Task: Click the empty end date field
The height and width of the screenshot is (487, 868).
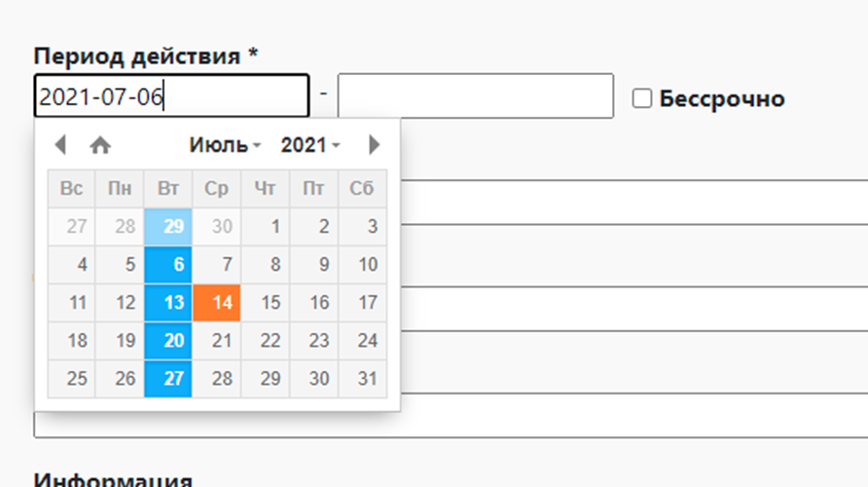Action: coord(476,96)
